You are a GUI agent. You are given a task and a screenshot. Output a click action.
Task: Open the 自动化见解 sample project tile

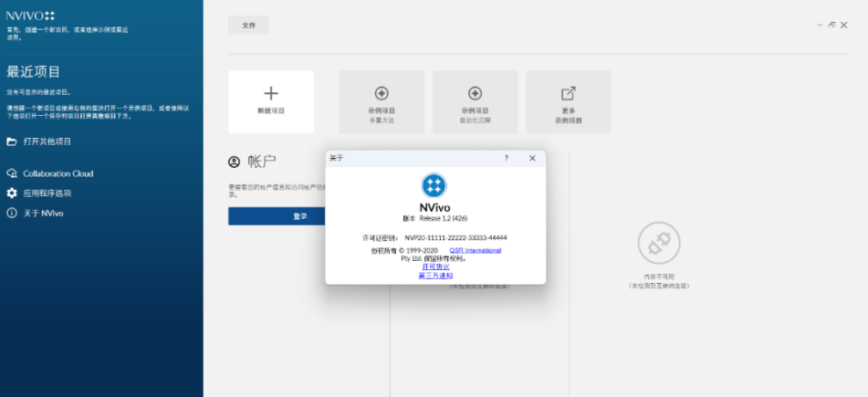[475, 101]
